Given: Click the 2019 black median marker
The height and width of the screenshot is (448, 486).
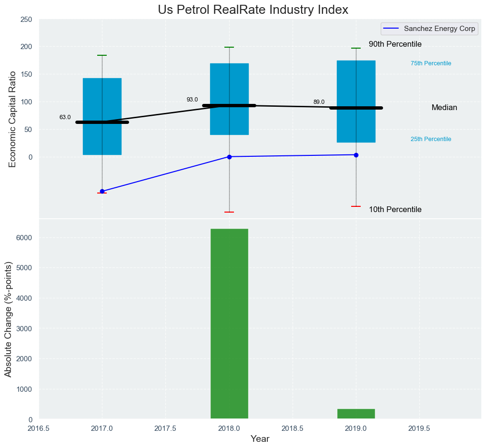Looking at the screenshot, I should [x=356, y=108].
